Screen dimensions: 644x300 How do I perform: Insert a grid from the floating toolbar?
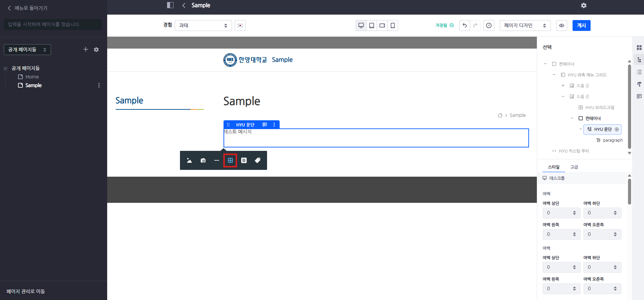click(230, 160)
